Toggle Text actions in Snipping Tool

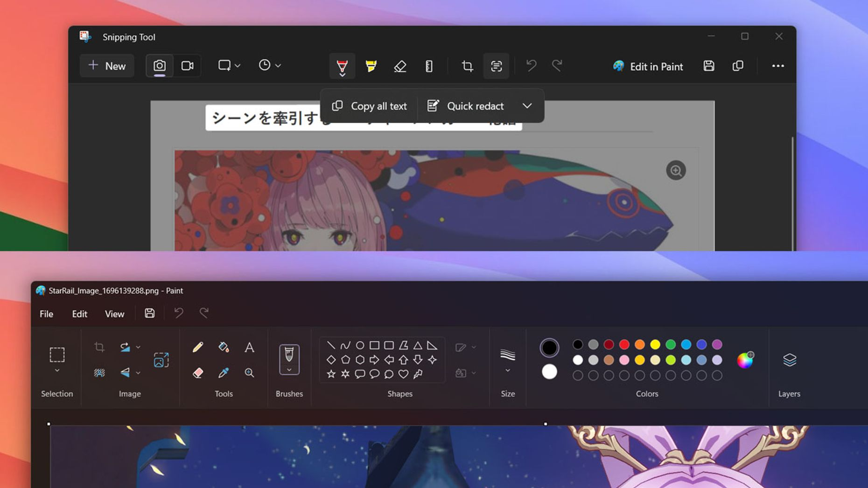(x=496, y=66)
